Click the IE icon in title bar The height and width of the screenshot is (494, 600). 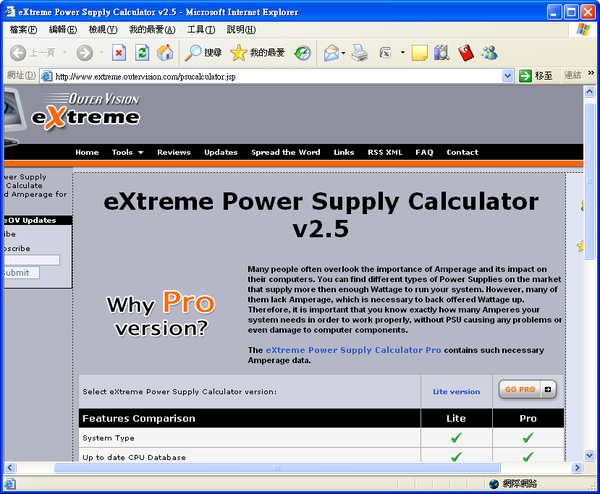pos(10,12)
